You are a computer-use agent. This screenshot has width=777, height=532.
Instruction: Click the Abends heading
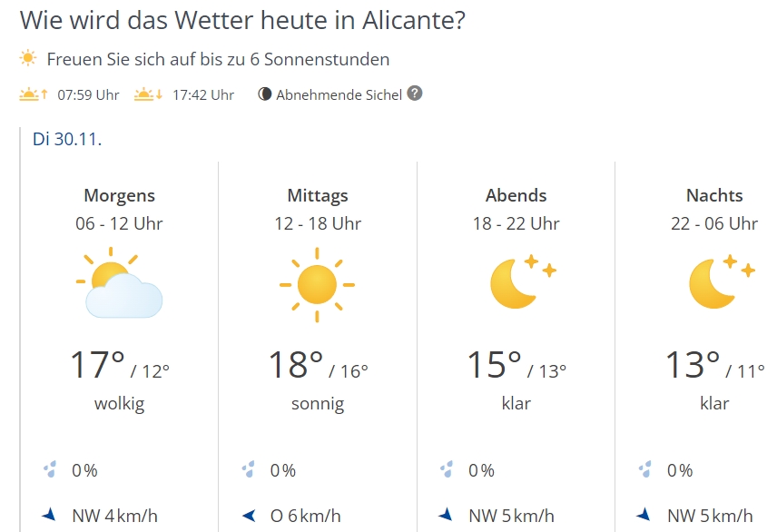click(516, 195)
